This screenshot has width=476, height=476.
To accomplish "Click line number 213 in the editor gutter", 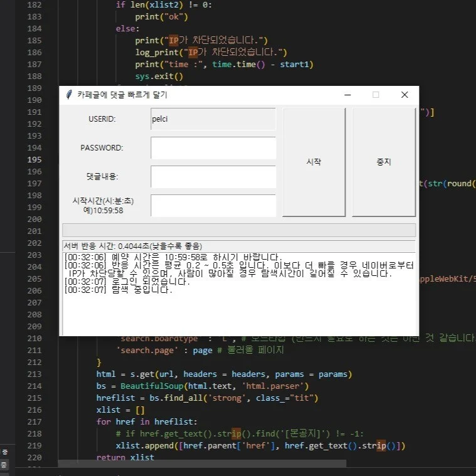I will (34, 374).
